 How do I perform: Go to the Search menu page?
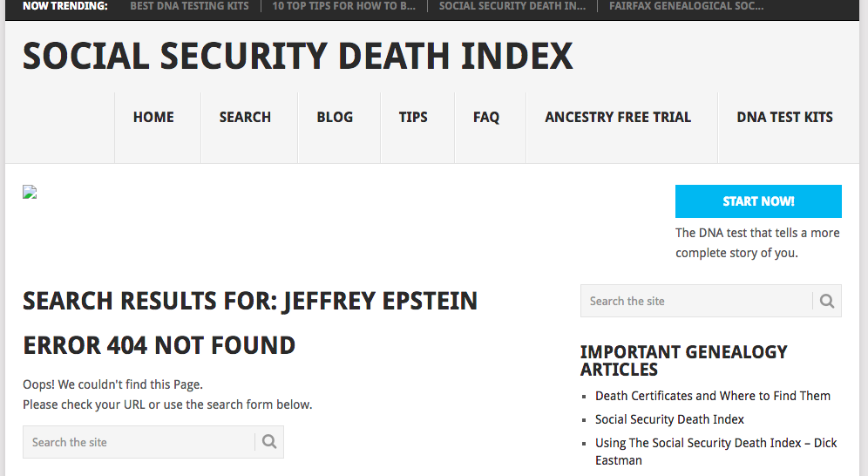[x=245, y=117]
